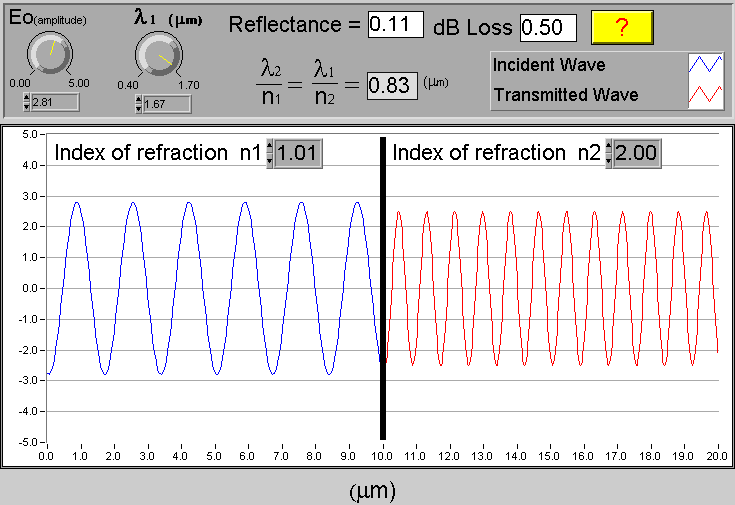Viewport: 735px width, 505px height.
Task: Select the Eo value field showing 2.81
Action: (54, 103)
